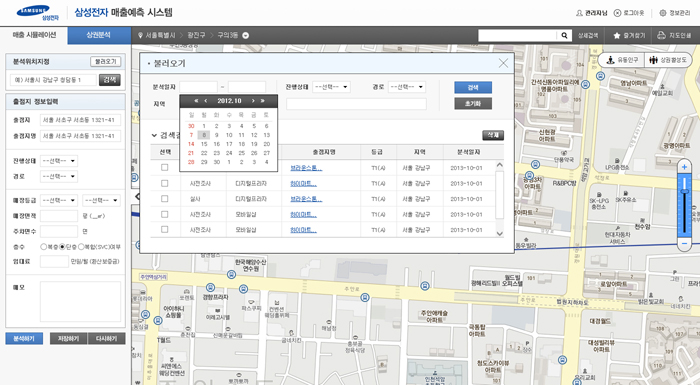Click the map zoom slider handle
700x385 pixels.
(684, 191)
